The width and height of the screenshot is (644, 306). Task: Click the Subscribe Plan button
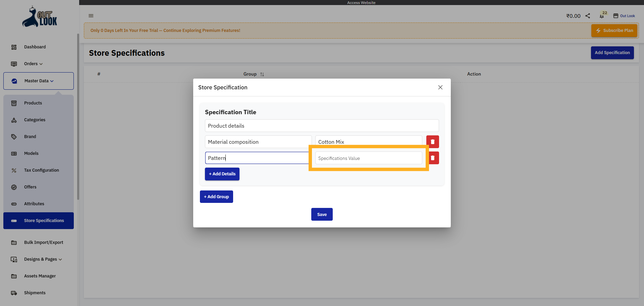[614, 31]
